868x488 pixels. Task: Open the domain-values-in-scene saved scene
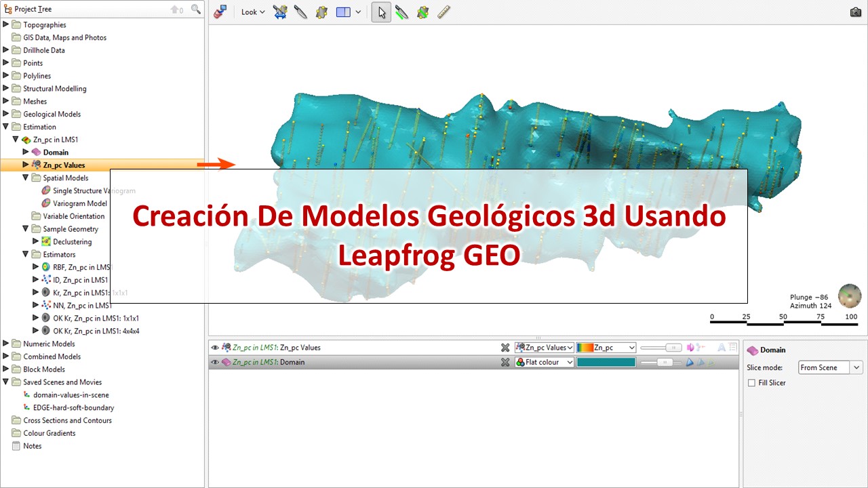[71, 395]
